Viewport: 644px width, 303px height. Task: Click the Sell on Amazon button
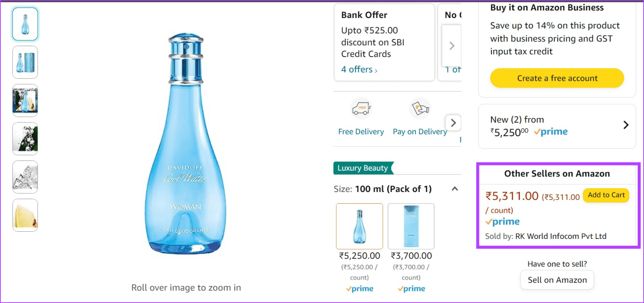pos(557,280)
